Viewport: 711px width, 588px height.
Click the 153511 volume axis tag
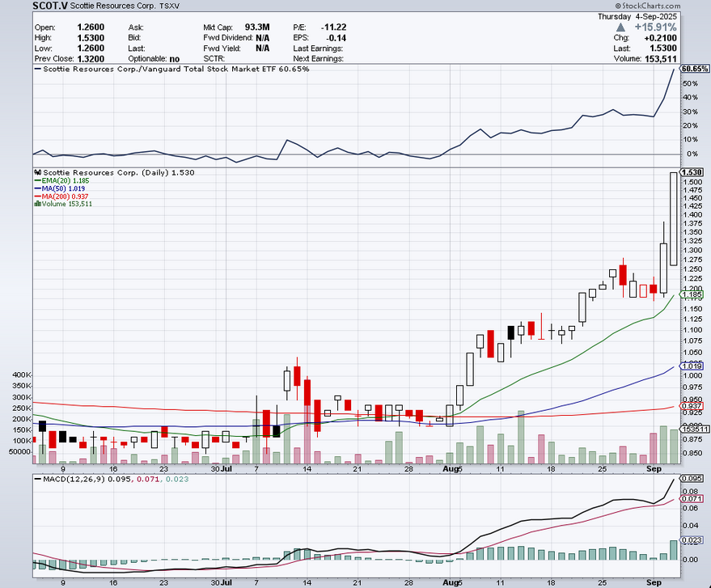[694, 429]
